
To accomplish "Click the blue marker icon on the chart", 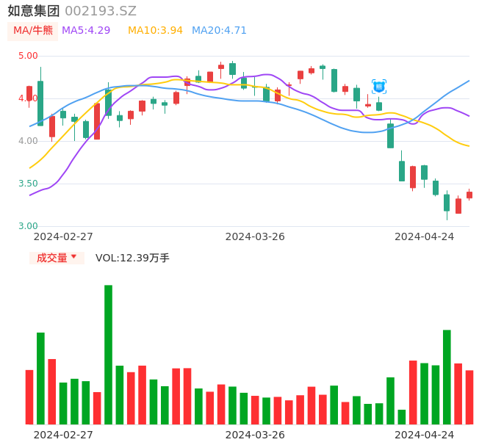I will (x=379, y=87).
